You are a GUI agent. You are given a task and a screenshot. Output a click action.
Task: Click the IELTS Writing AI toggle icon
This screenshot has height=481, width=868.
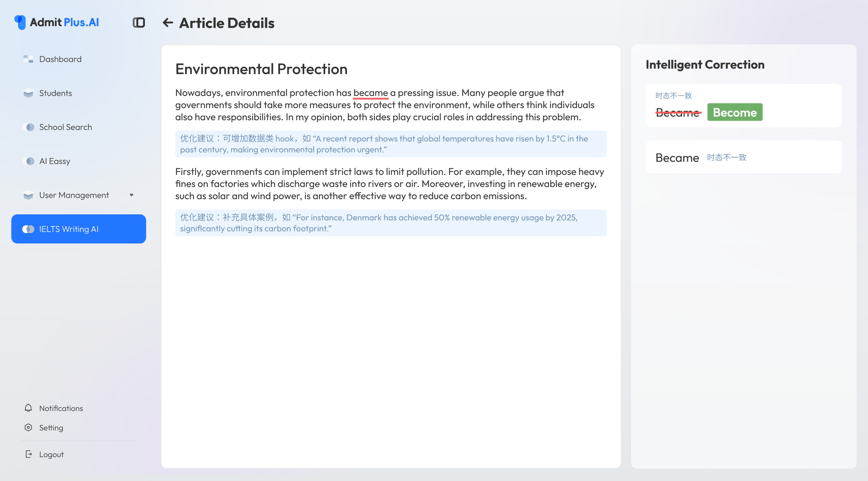coord(28,229)
